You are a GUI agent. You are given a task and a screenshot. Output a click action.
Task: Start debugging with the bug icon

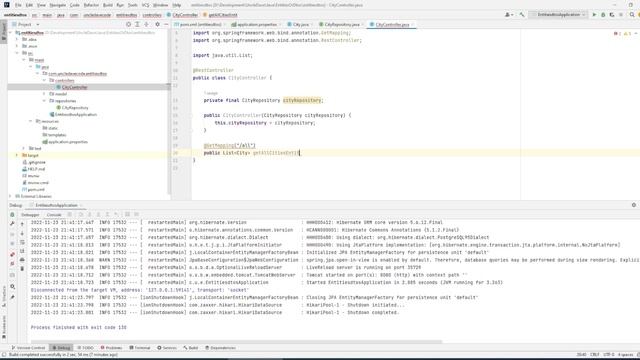(603, 15)
